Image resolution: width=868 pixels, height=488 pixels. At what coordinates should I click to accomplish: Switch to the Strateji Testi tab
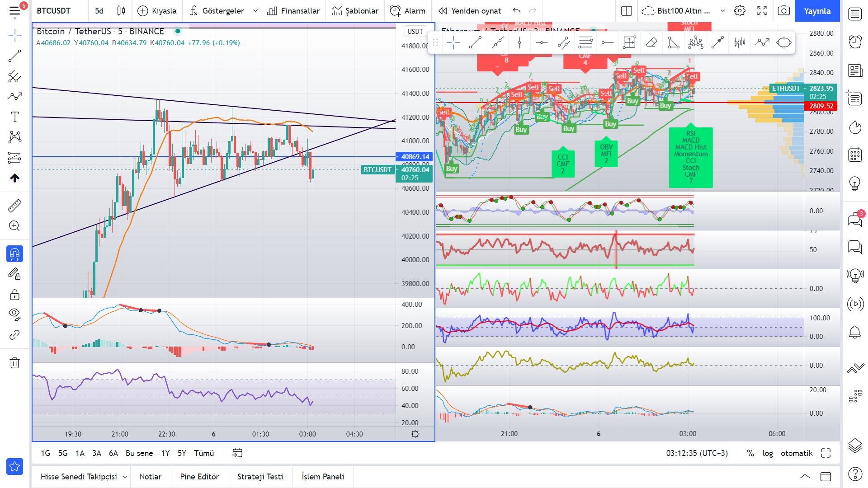coord(260,477)
